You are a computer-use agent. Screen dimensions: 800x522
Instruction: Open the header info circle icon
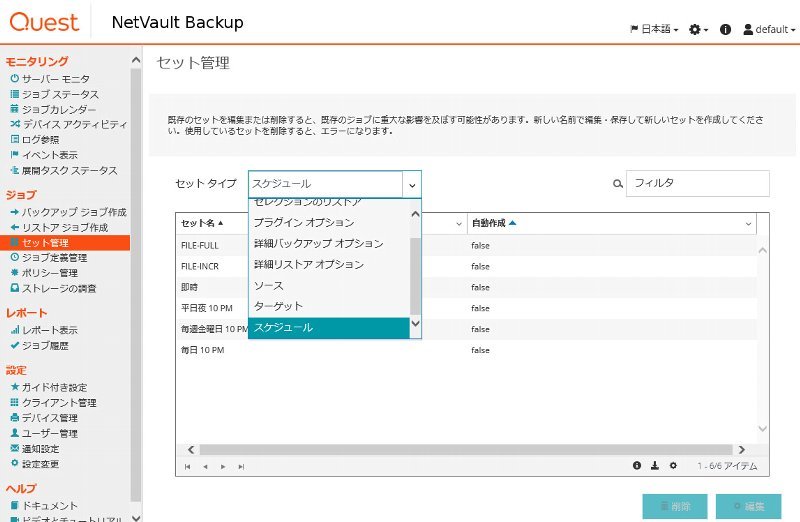(x=725, y=30)
